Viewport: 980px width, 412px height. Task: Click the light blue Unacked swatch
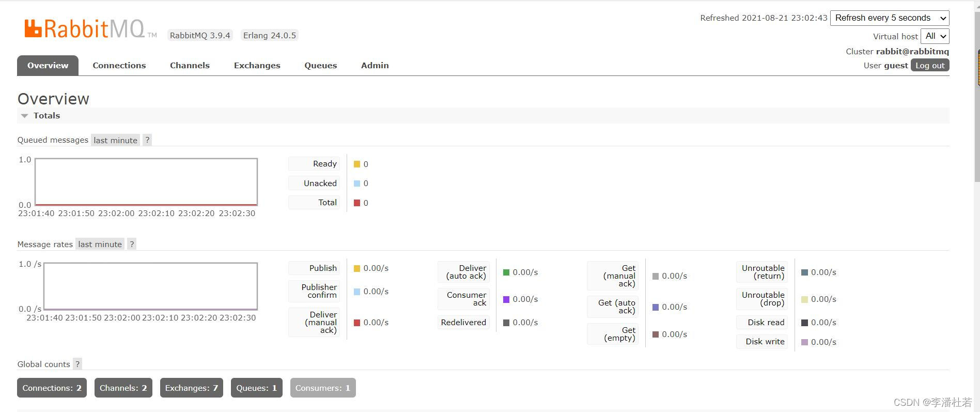pyautogui.click(x=357, y=184)
